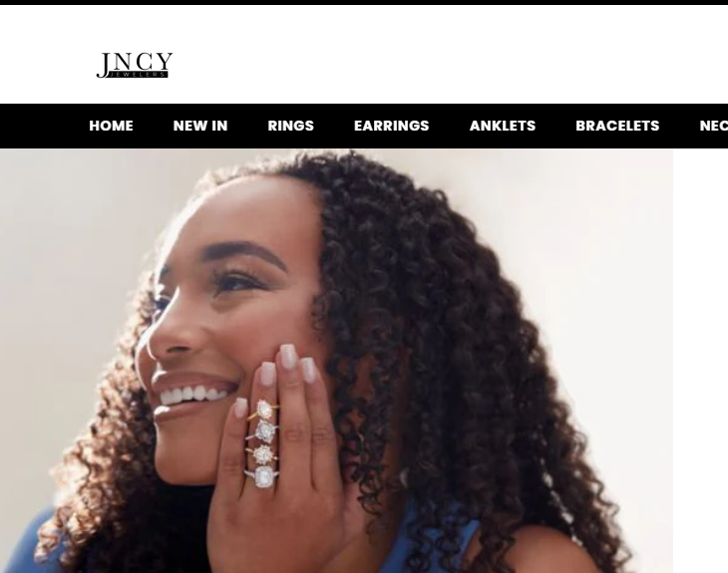728x573 pixels.
Task: Click the manicured fingernails in the banner photo
Action: click(289, 357)
